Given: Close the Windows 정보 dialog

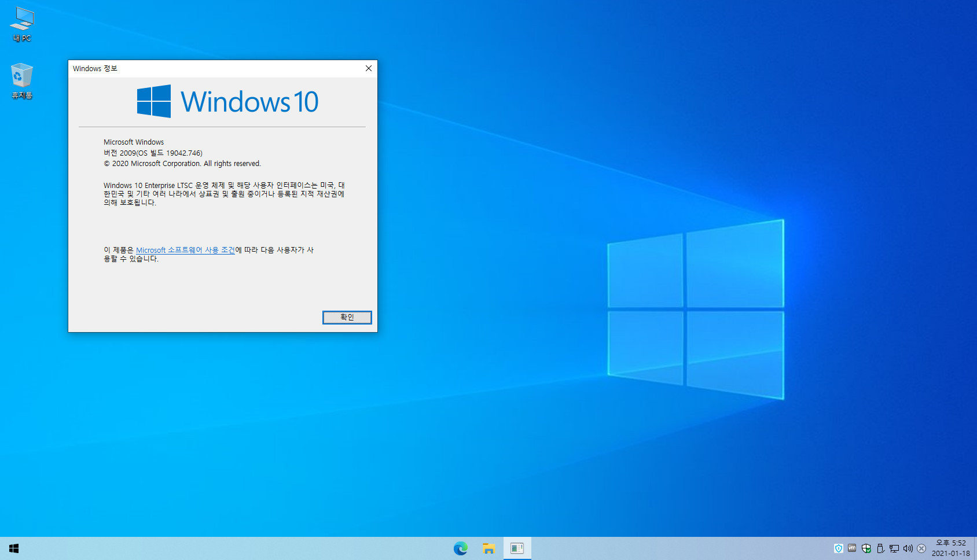Looking at the screenshot, I should [369, 68].
